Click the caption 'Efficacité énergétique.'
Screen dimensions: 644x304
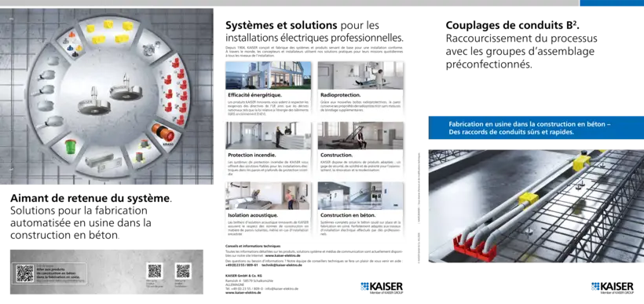pos(254,95)
